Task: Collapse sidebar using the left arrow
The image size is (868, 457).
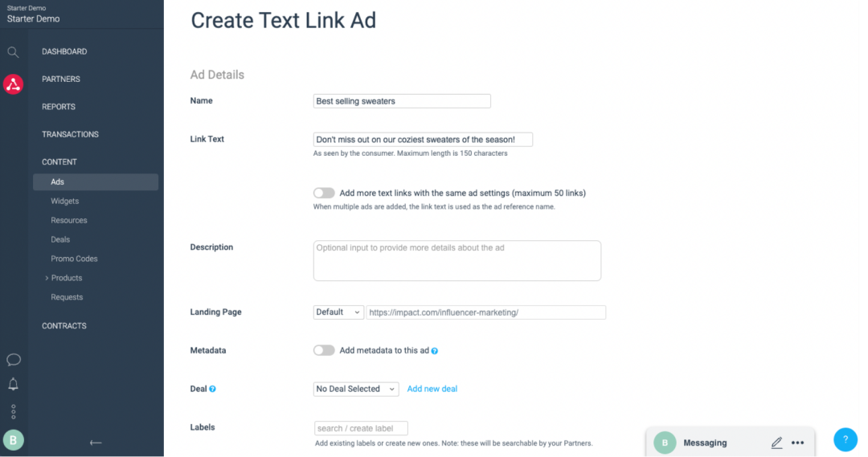Action: point(96,443)
